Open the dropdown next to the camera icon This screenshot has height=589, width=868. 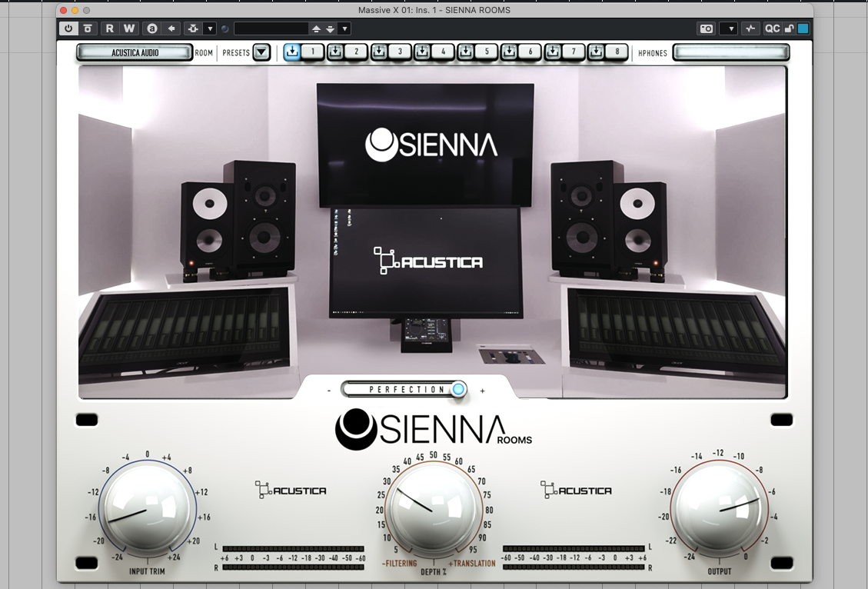click(729, 28)
